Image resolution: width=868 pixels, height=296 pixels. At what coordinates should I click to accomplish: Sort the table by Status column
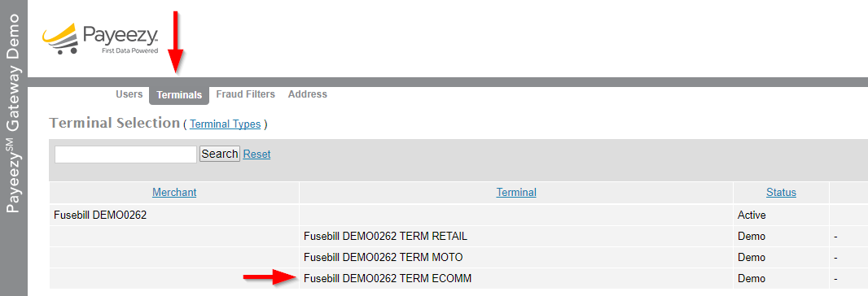point(781,193)
